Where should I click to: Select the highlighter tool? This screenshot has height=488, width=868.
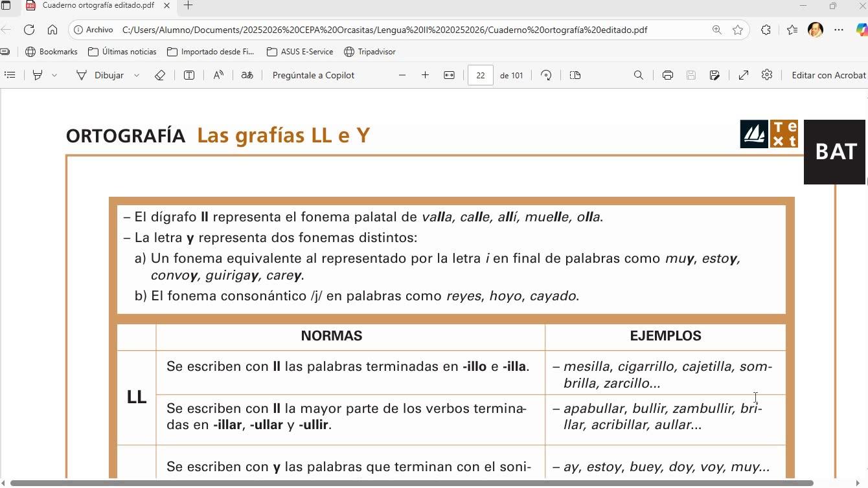click(38, 75)
